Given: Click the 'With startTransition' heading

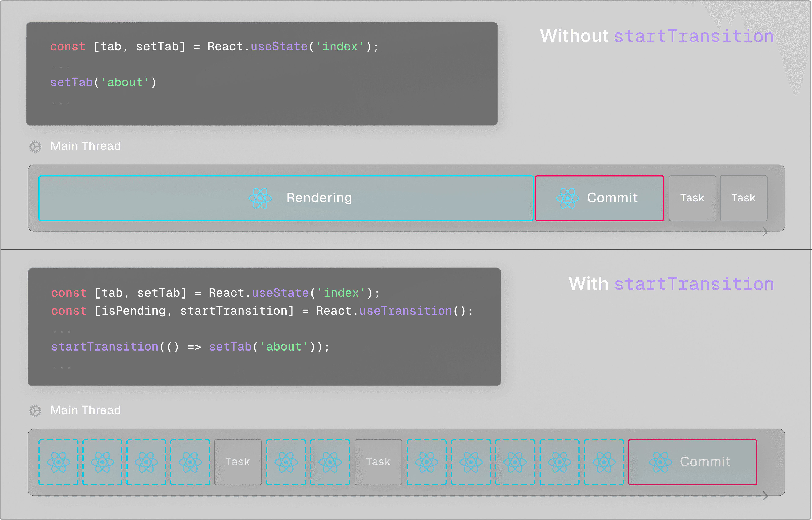Looking at the screenshot, I should [671, 284].
